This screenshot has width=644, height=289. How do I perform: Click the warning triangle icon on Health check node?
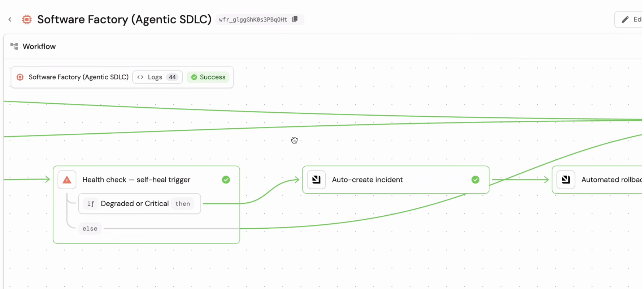[67, 180]
